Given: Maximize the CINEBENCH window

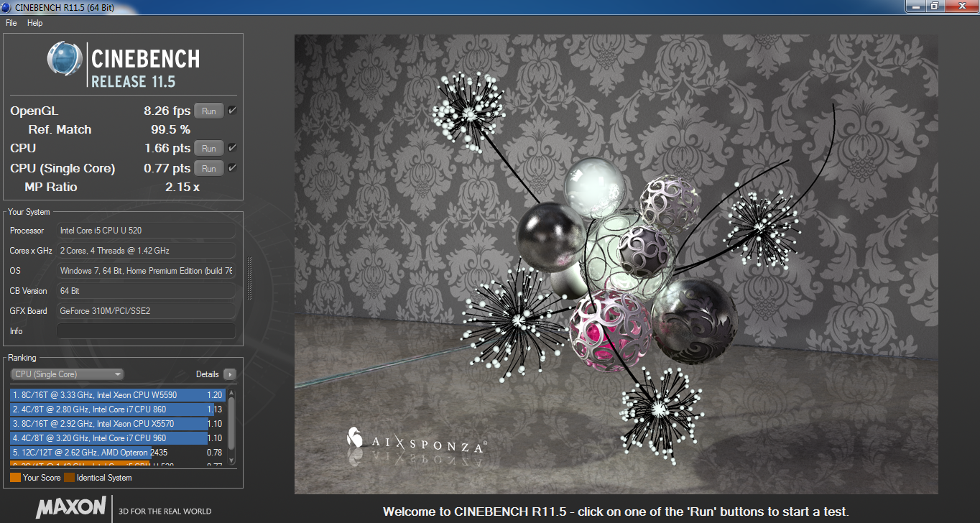Looking at the screenshot, I should [x=935, y=6].
